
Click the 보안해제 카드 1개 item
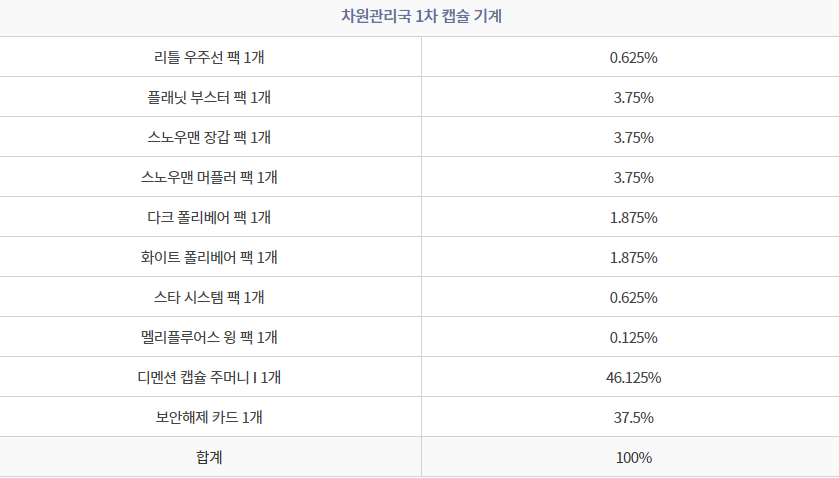tap(209, 417)
